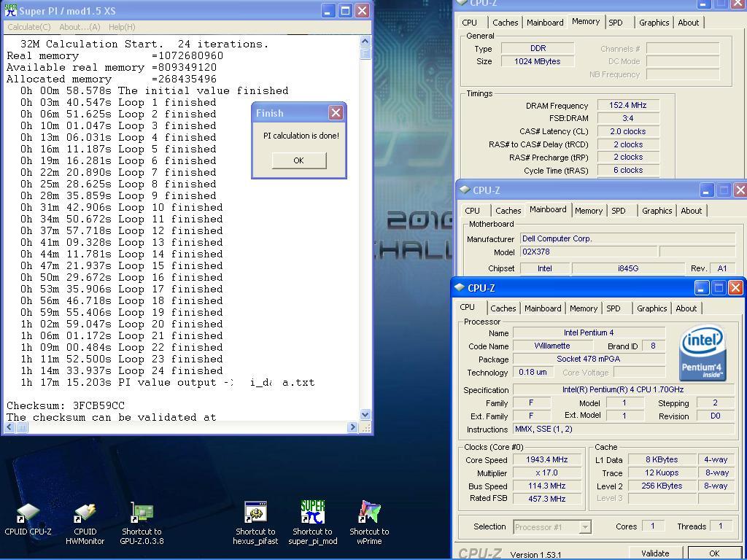Click the Checksum: 3FCB59CC line
747x560 pixels.
[66, 405]
